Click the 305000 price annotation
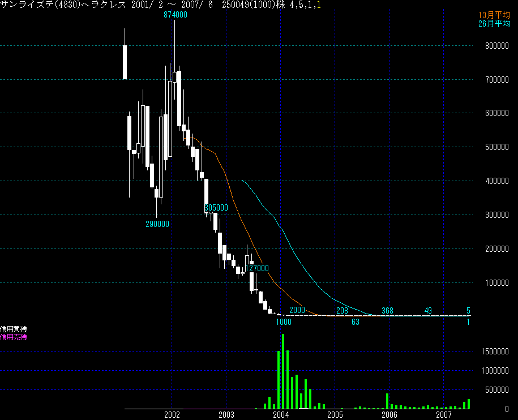Screen dimensions: 518x420 click(216, 208)
